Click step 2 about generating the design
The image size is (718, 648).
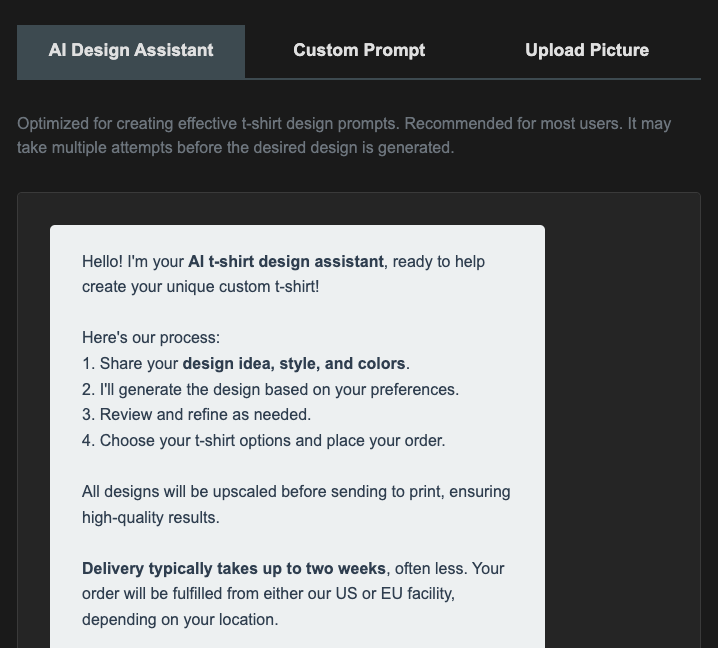(270, 390)
